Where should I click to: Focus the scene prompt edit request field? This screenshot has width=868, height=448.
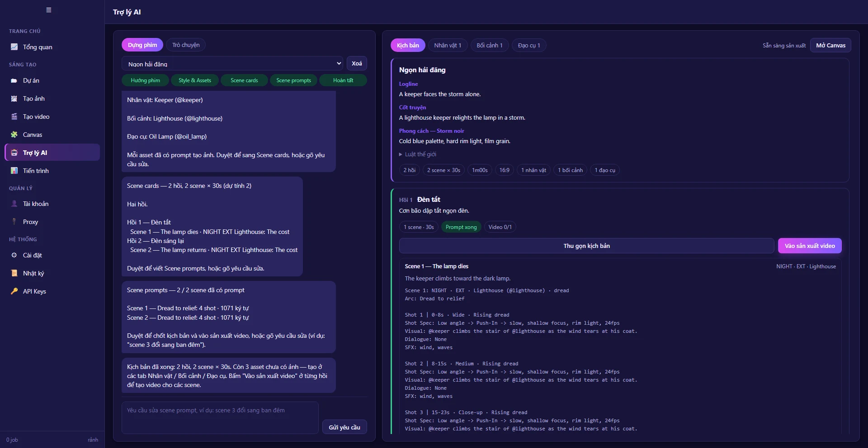220,418
